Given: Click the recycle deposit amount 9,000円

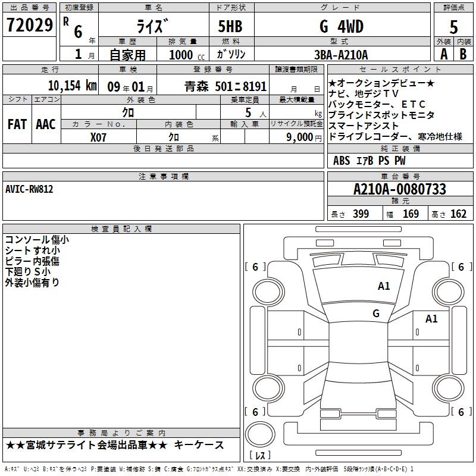Looking at the screenshot, I should 303,137.
